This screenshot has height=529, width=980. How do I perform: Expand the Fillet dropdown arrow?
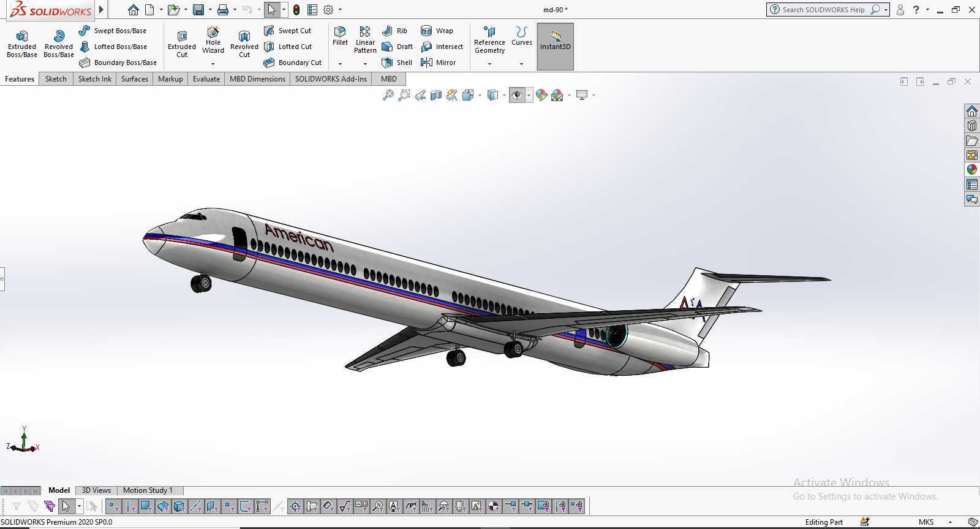(x=340, y=63)
